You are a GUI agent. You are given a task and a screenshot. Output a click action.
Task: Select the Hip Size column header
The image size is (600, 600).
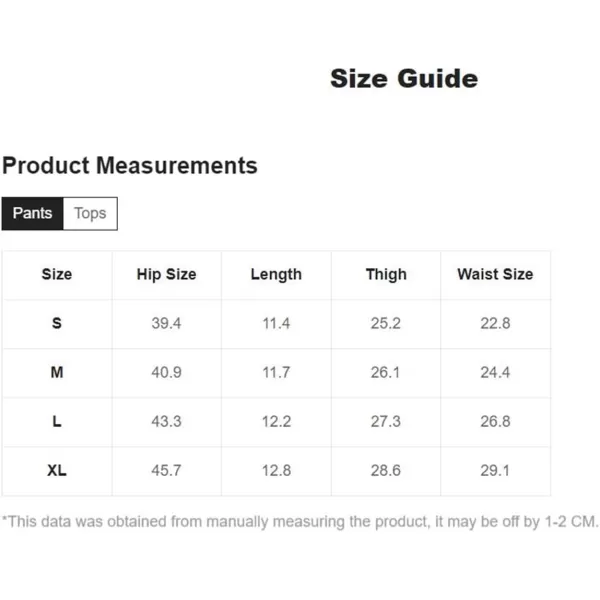click(166, 275)
